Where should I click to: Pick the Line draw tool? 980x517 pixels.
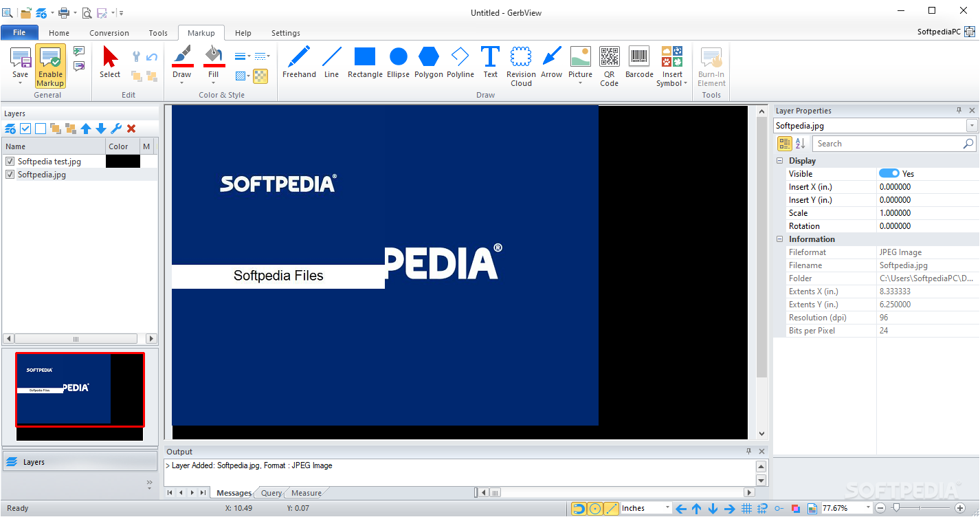point(331,63)
